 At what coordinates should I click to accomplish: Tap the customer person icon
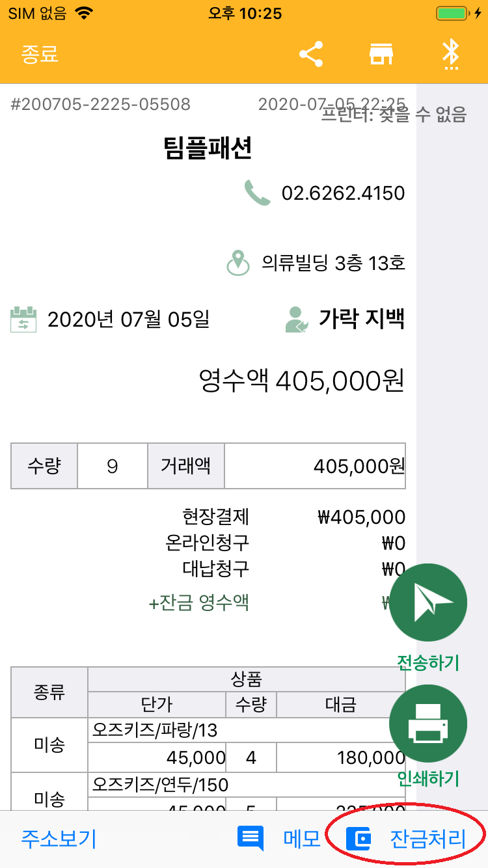[x=297, y=319]
